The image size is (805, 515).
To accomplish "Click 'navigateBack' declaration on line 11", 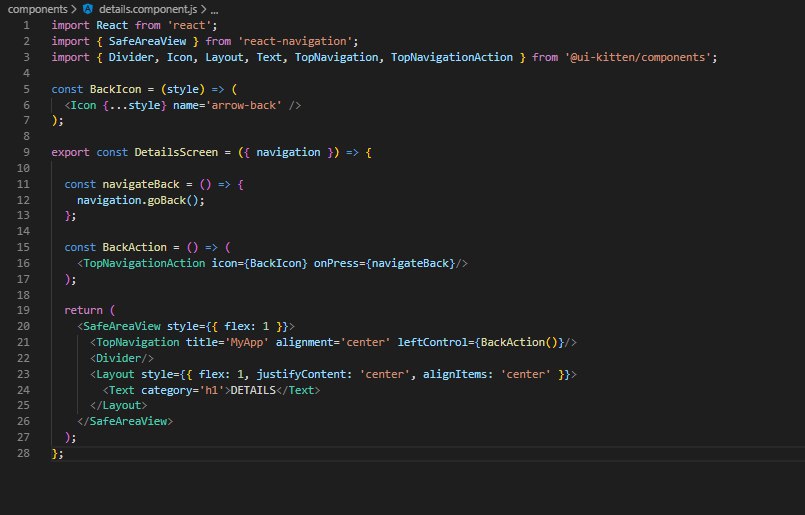I will pyautogui.click(x=141, y=184).
